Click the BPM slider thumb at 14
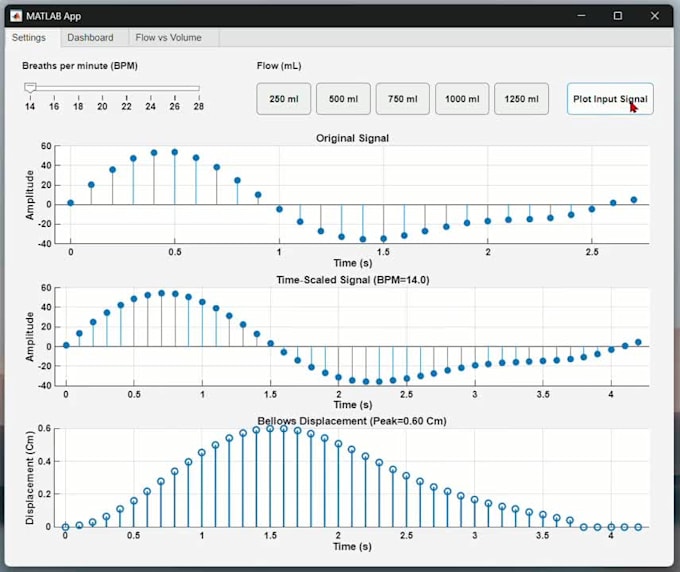Image resolution: width=680 pixels, height=572 pixels. pyautogui.click(x=30, y=88)
